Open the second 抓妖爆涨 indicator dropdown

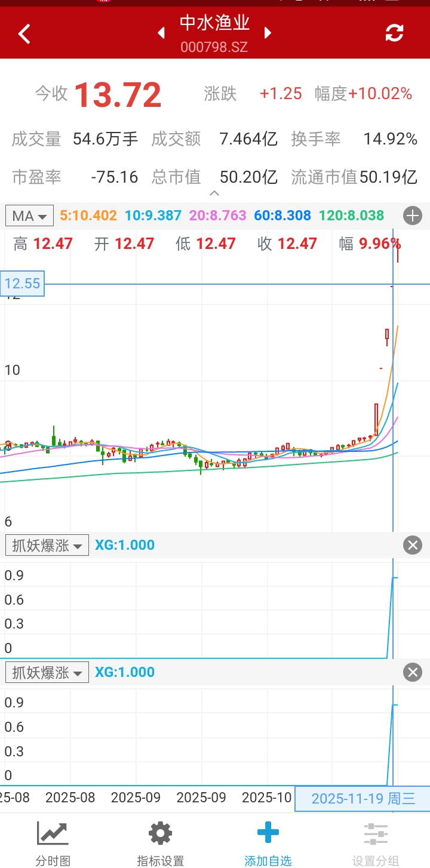pyautogui.click(x=47, y=673)
